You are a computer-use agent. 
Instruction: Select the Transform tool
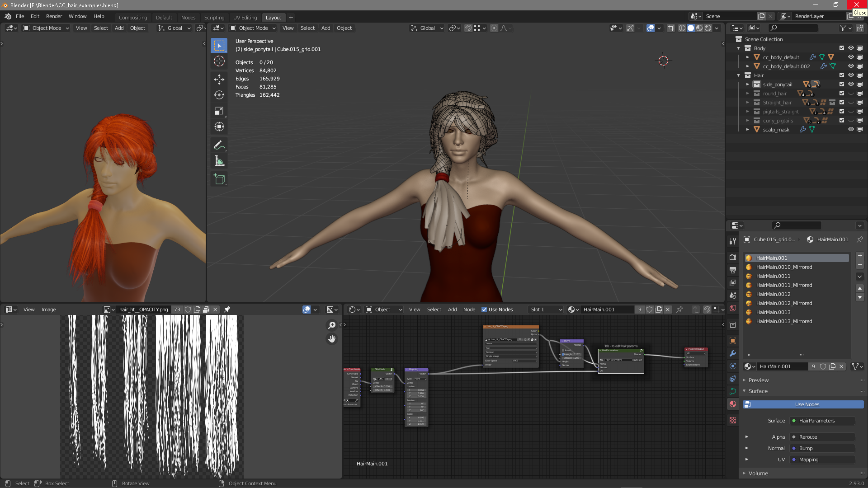click(x=219, y=127)
